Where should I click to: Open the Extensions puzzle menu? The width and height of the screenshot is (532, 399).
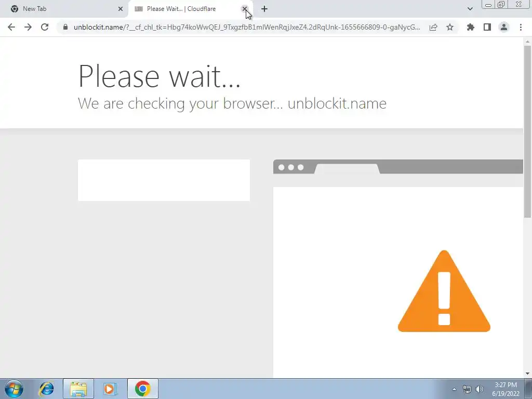pos(471,27)
